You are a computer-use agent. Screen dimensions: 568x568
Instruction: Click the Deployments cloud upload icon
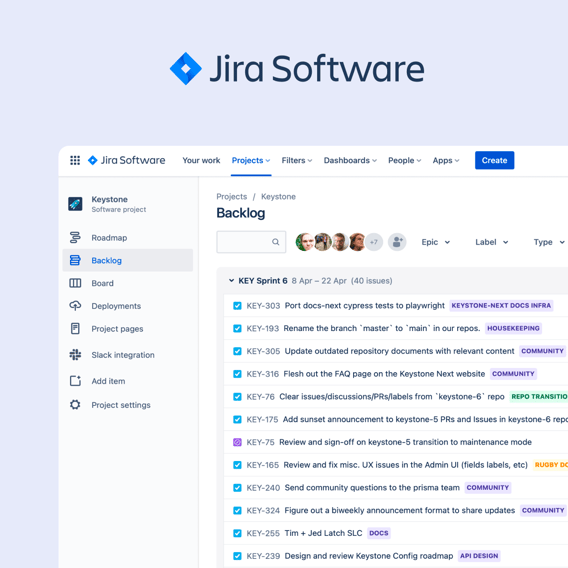click(75, 306)
